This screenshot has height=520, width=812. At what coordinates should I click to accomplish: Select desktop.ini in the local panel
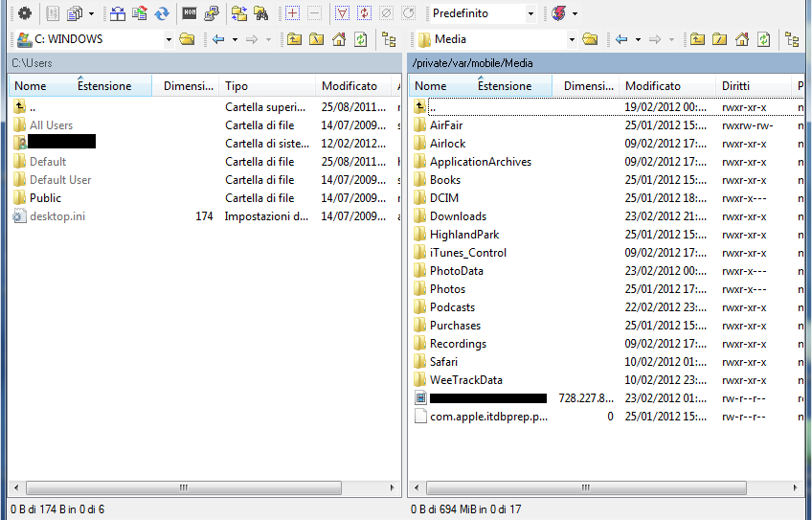point(56,216)
